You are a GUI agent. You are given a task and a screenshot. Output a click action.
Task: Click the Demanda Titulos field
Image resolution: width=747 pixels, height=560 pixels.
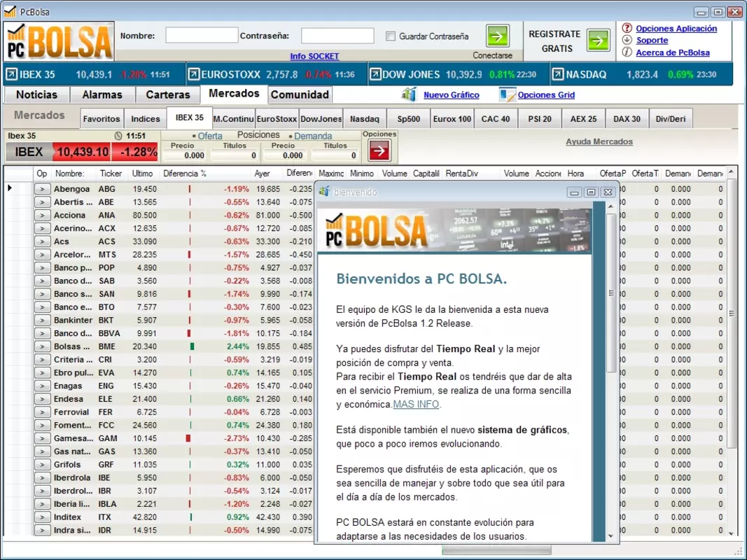pos(335,155)
